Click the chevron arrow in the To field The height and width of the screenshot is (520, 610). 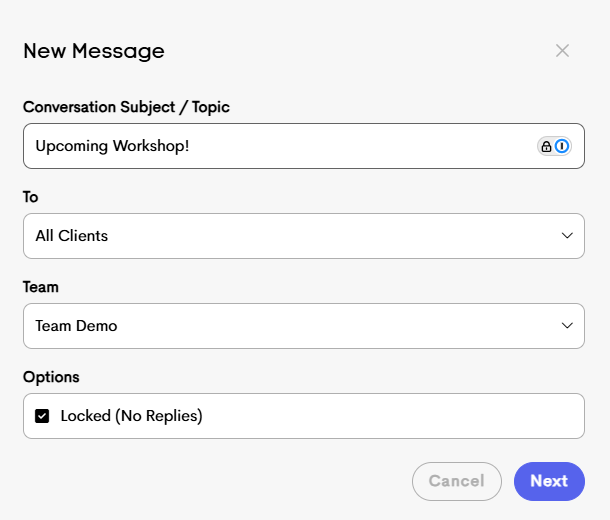567,236
